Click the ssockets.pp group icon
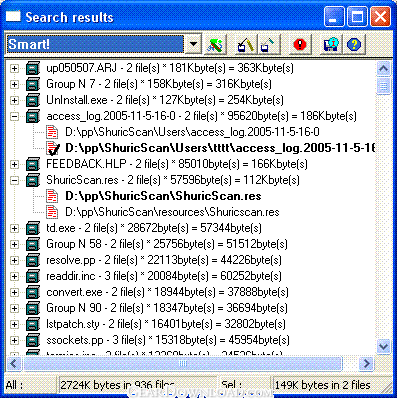 (33, 340)
